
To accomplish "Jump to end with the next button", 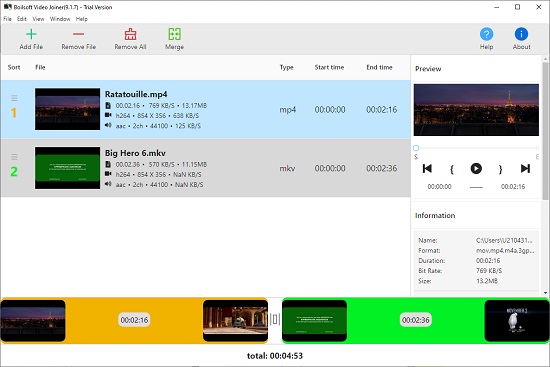I will click(x=525, y=169).
